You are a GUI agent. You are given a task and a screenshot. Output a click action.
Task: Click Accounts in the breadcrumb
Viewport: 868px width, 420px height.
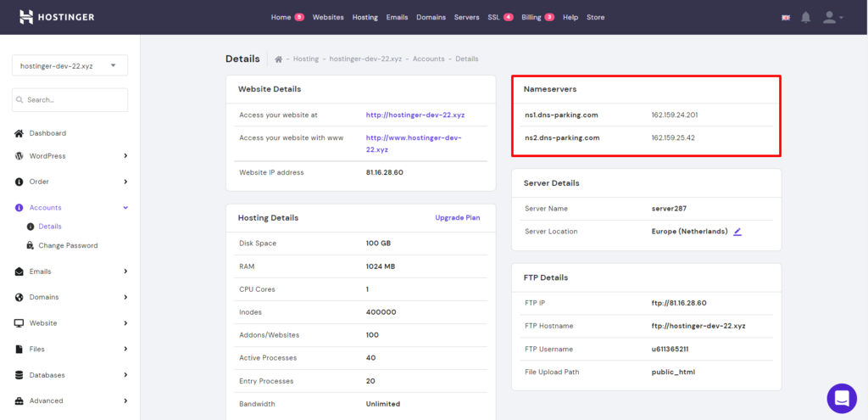[x=428, y=59]
